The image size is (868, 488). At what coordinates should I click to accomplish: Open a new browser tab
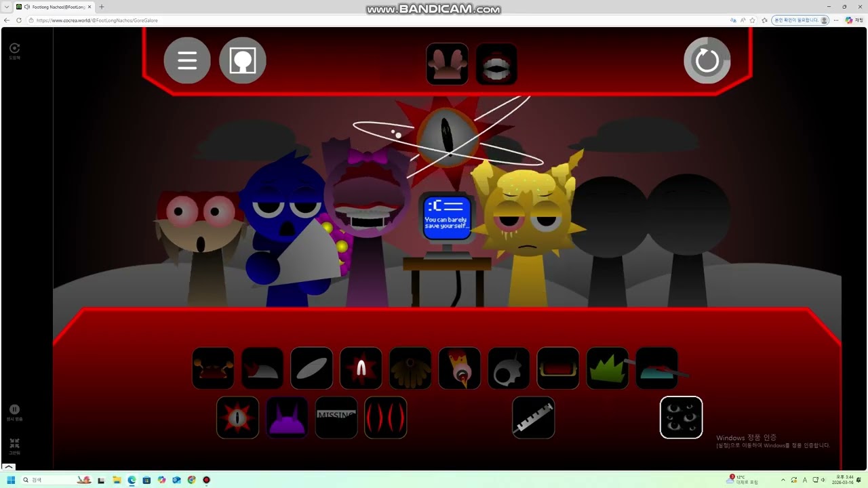coord(102,7)
